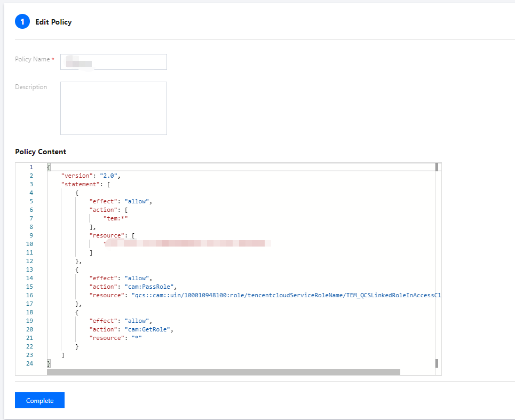Click the "tem:*" action value
Viewport: 515px width, 420px height.
115,218
